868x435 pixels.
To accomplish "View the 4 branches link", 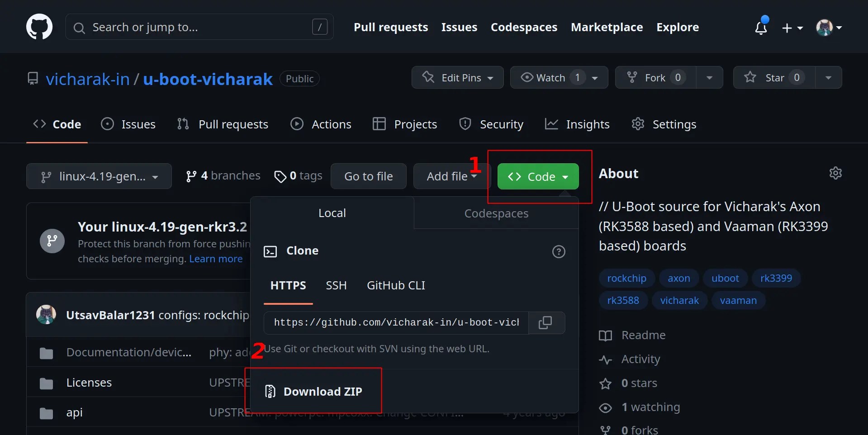I will point(223,176).
